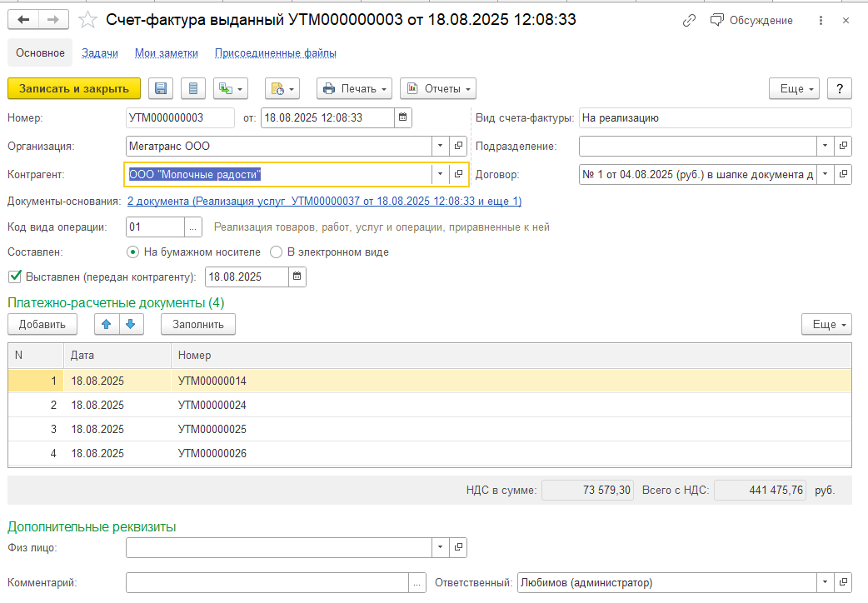868x603 pixels.
Task: Expand the Ответственный dropdown list
Action: (826, 582)
